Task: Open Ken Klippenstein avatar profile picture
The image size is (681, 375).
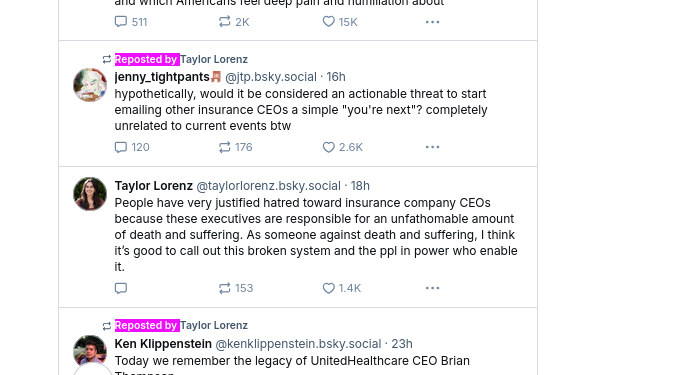Action: pos(90,350)
